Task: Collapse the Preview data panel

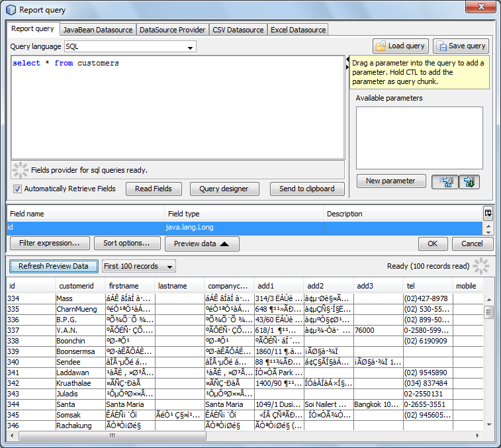Action: (202, 244)
